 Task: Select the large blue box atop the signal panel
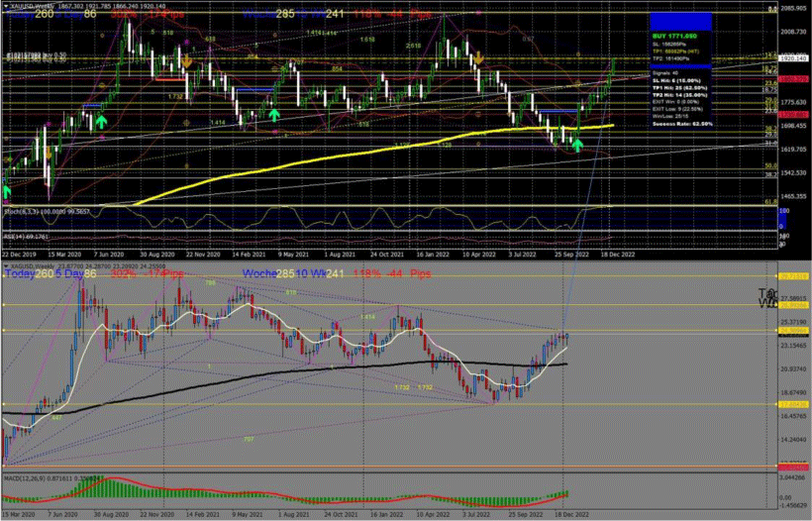coord(680,20)
